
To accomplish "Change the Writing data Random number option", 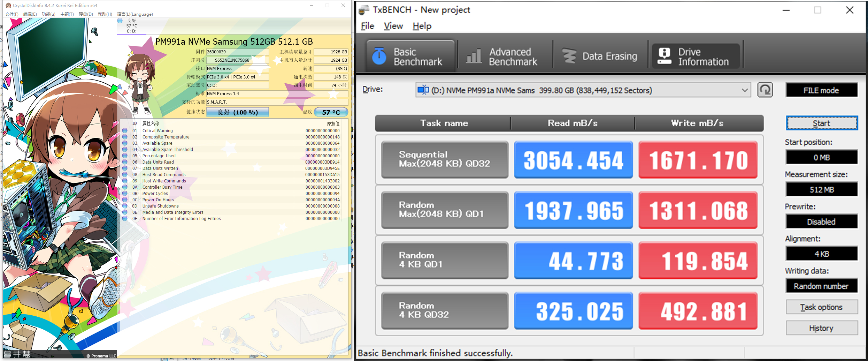I will (821, 286).
